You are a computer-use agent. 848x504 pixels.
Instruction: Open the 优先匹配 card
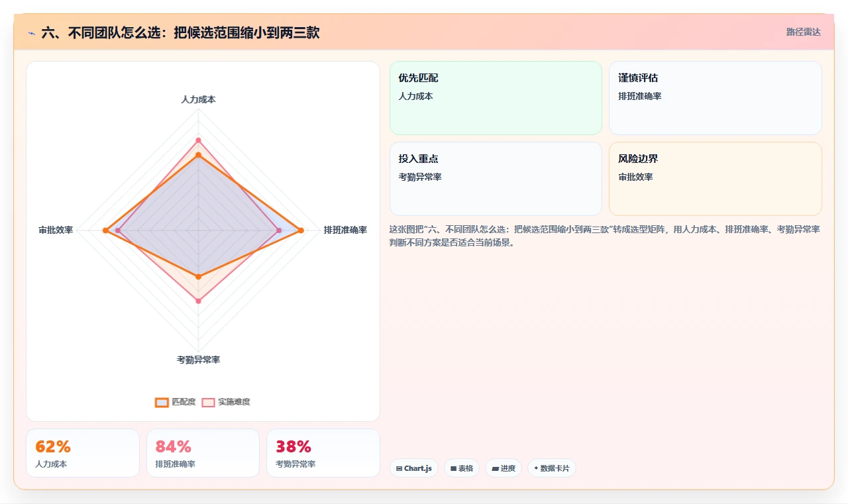[496, 98]
